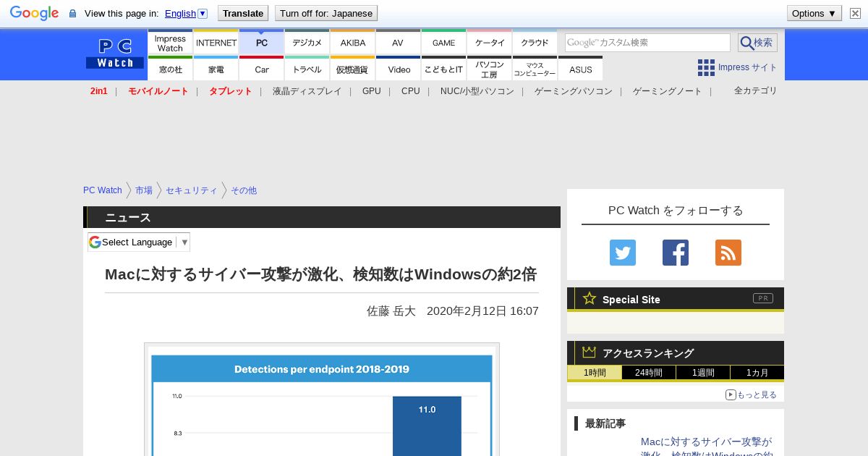
Task: Open the GPU category link
Action: (371, 91)
